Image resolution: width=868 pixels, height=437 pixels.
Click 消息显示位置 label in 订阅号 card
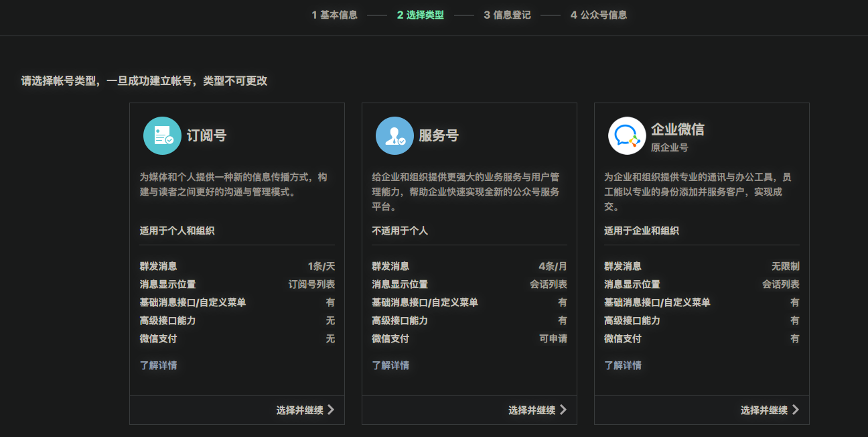click(167, 284)
